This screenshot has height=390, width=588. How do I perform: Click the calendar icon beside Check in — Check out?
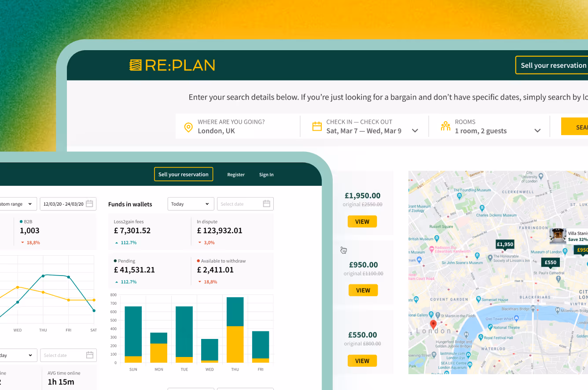pyautogui.click(x=317, y=126)
